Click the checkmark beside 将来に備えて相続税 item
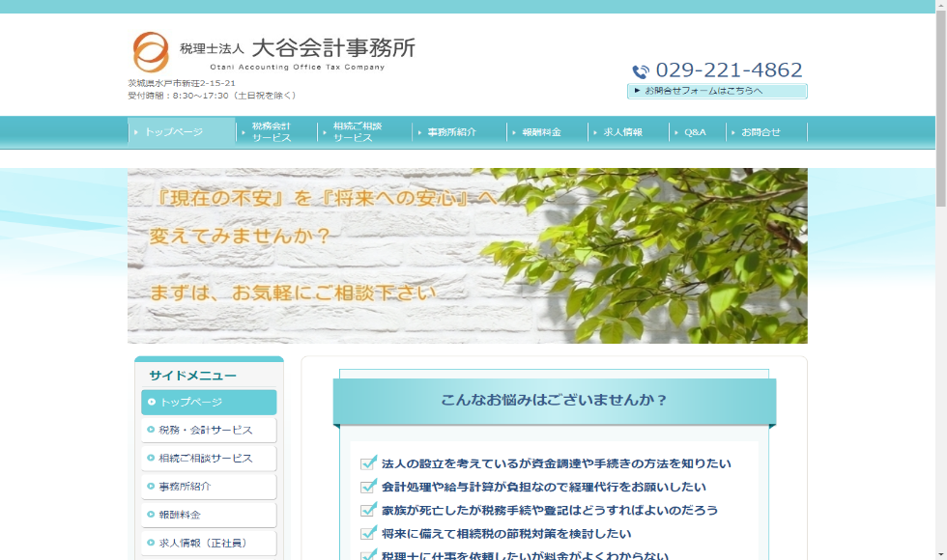The image size is (947, 560). tap(368, 533)
